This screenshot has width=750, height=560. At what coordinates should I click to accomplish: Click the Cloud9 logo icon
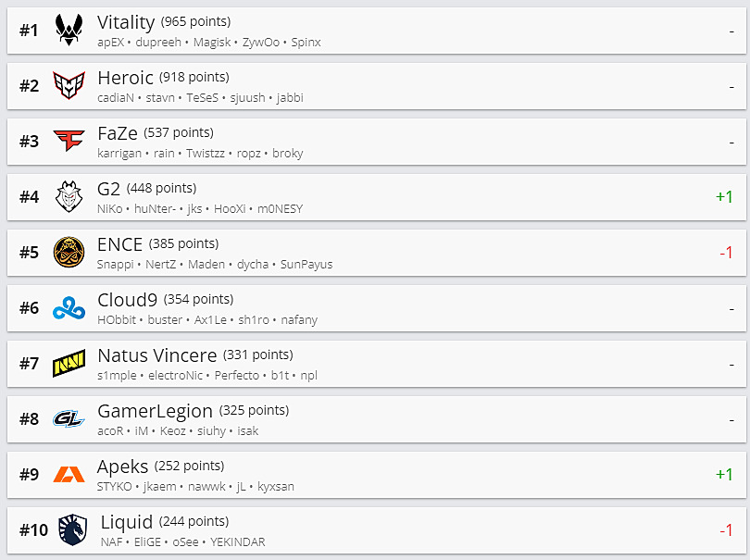point(69,308)
